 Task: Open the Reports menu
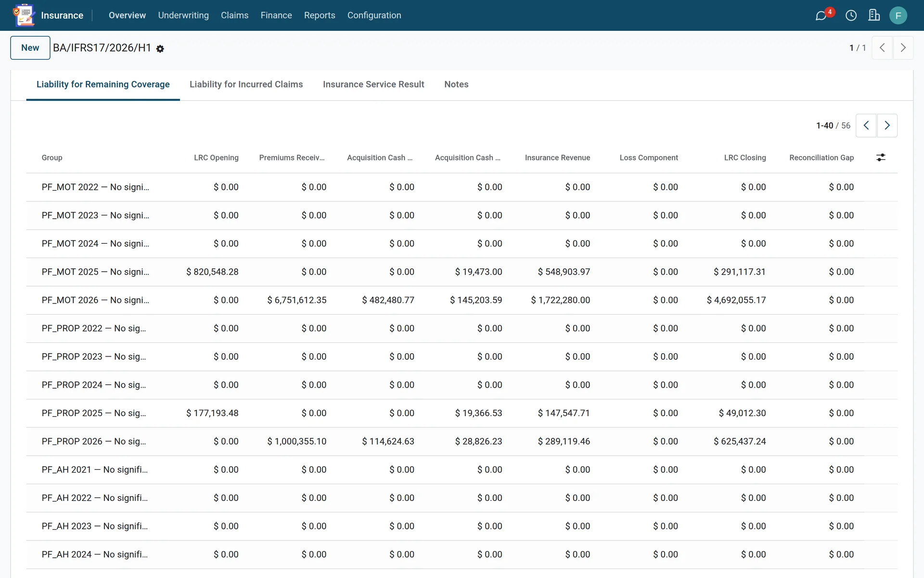pos(320,15)
